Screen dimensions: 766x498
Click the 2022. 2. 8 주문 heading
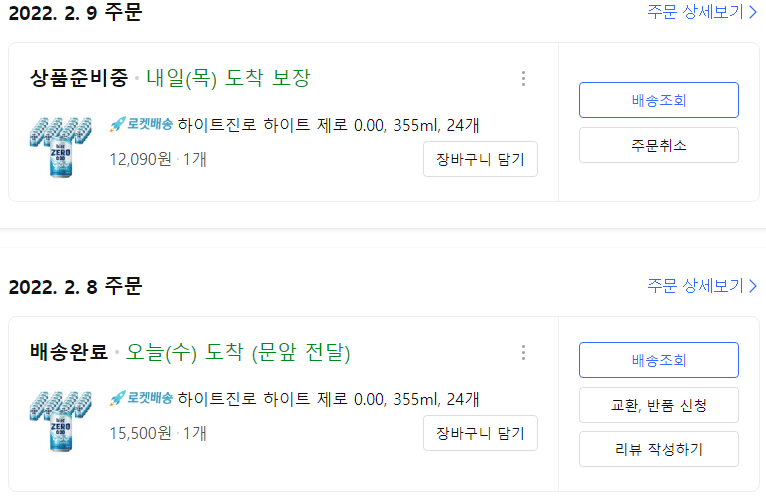(75, 286)
